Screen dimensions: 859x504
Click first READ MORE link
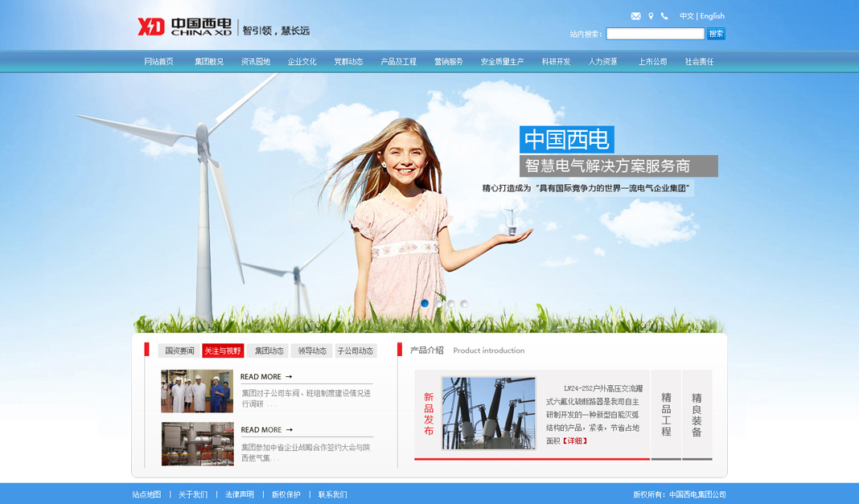(x=261, y=376)
